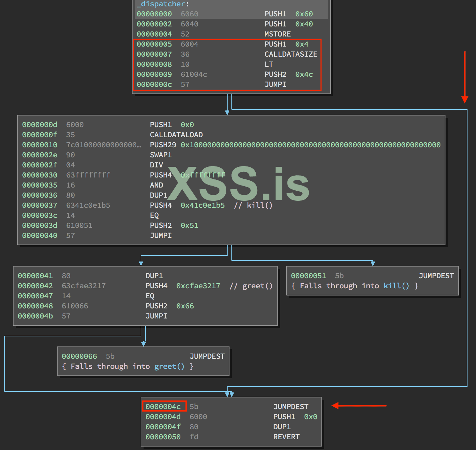Click the SWAP1 instruction
Screen dimensions: 476x450
tap(161, 155)
